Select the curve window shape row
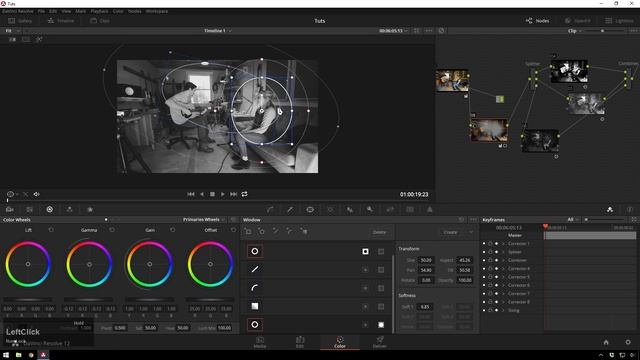 point(317,288)
